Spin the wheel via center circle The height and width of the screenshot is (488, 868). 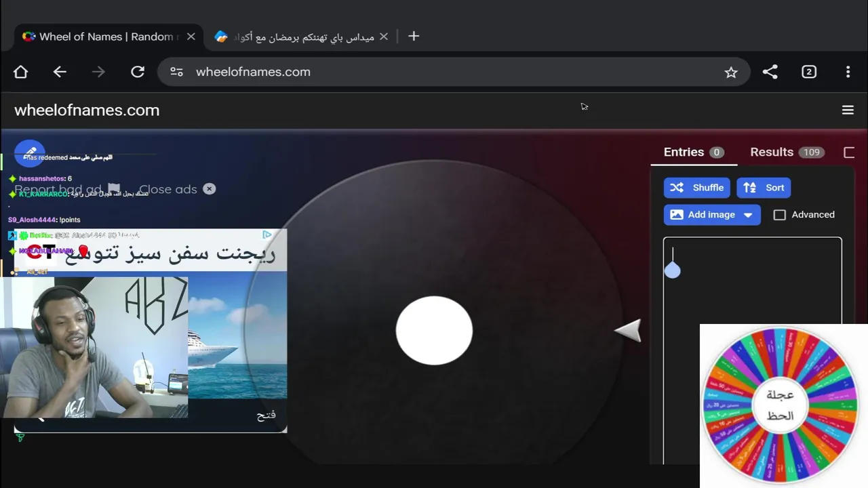[434, 331]
